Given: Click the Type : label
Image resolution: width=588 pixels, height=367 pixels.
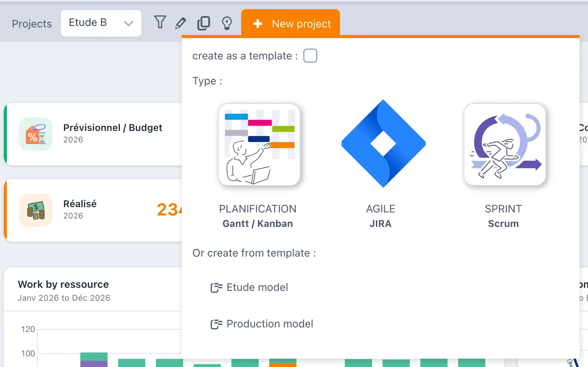Looking at the screenshot, I should tap(207, 81).
